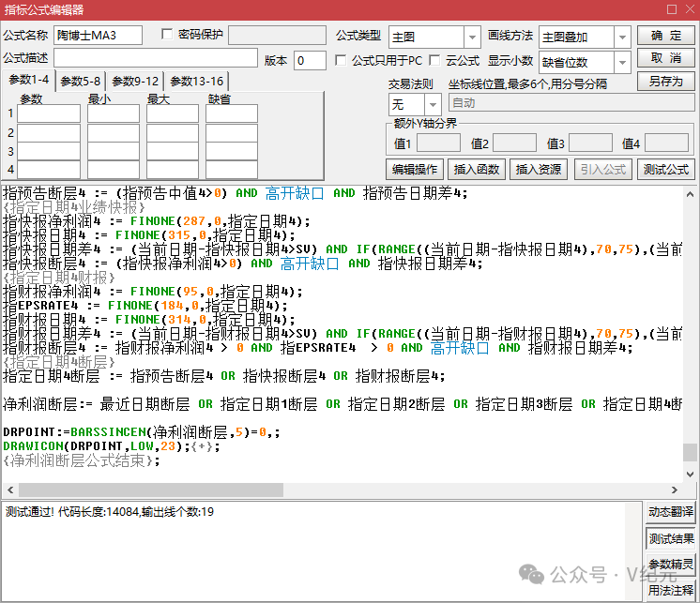Expand the 画线方法 dropdown arrow
700x603 pixels.
[622, 38]
